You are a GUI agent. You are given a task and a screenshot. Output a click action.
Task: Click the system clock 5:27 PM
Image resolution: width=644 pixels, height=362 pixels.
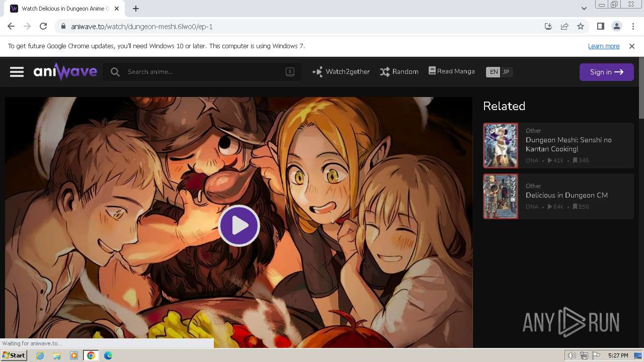tap(618, 355)
